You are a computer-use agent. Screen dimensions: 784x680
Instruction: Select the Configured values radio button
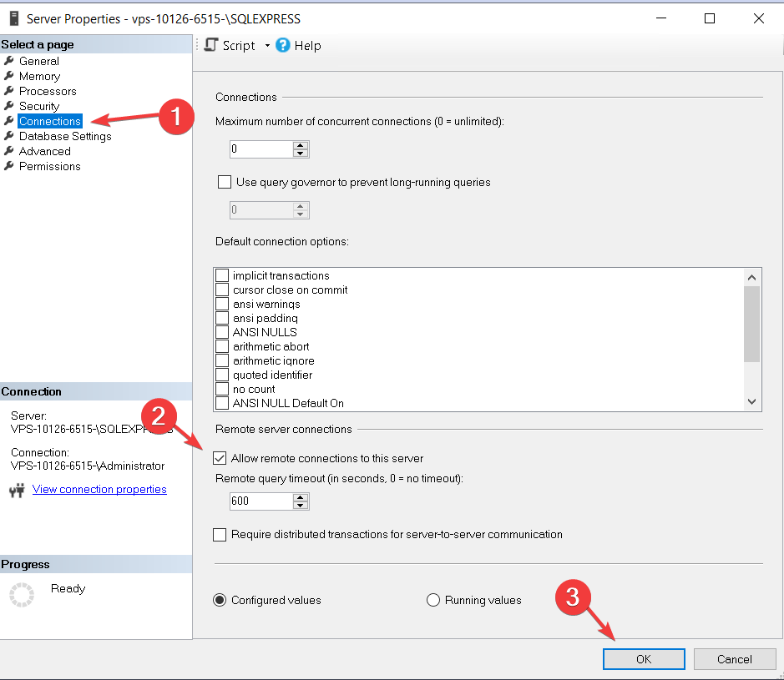coord(220,600)
